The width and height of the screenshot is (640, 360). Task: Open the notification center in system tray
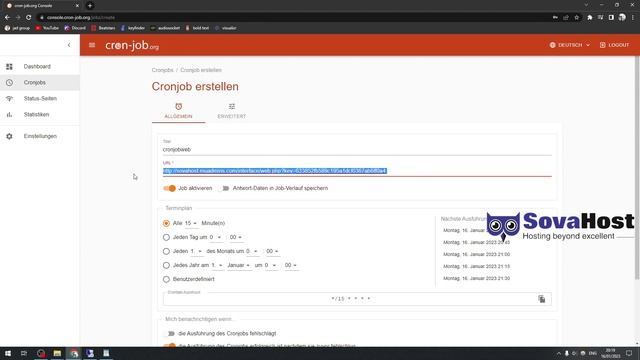pyautogui.click(x=629, y=353)
